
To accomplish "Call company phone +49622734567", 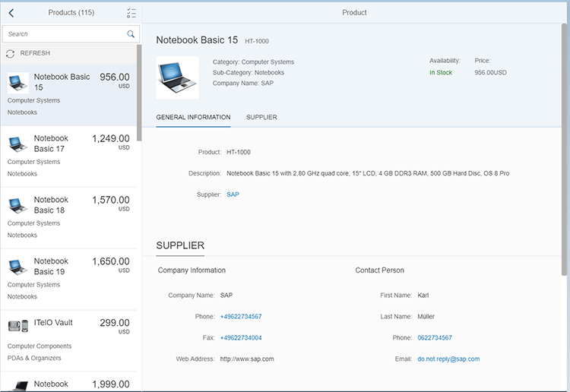I will (241, 317).
